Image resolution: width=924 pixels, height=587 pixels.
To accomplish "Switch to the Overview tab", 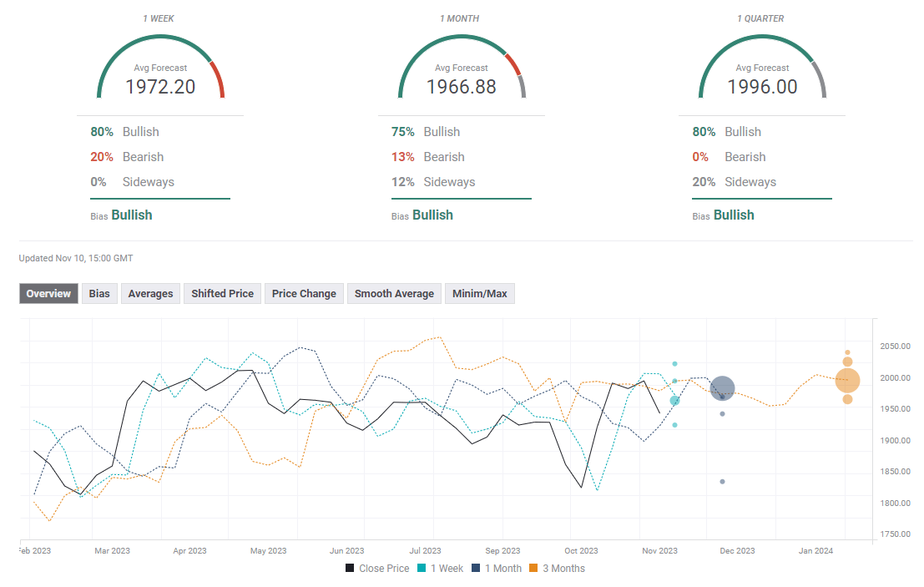I will click(48, 293).
